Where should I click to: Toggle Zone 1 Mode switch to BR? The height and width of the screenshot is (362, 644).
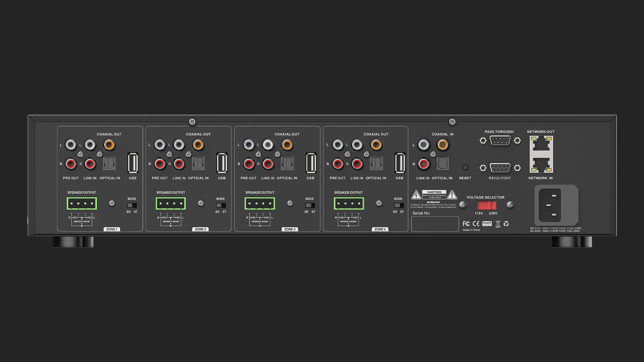pyautogui.click(x=130, y=205)
